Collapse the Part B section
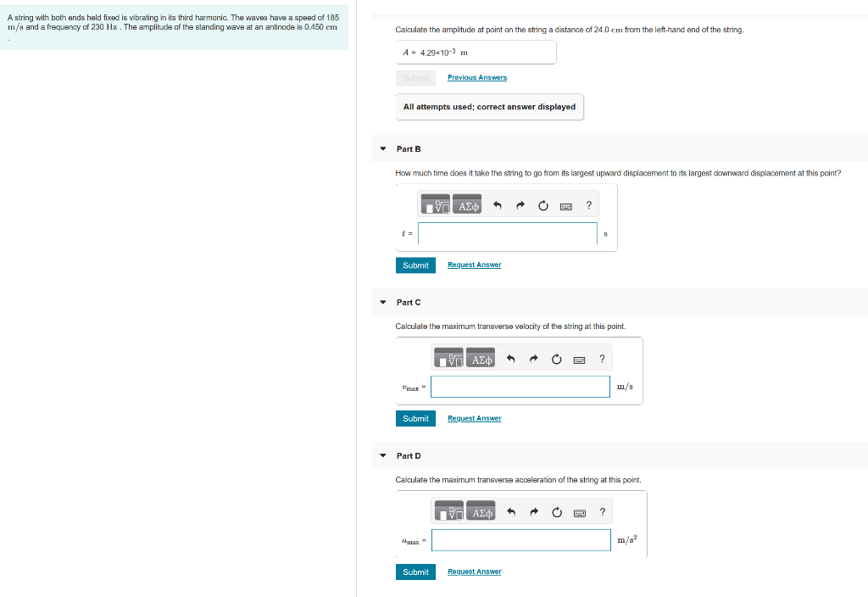Screen dimensions: 868x597 coord(382,148)
